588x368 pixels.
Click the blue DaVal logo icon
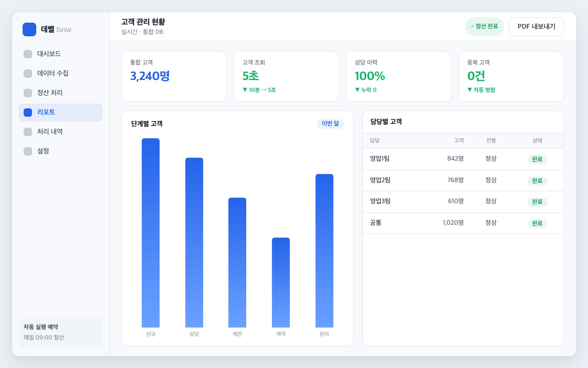click(x=29, y=29)
